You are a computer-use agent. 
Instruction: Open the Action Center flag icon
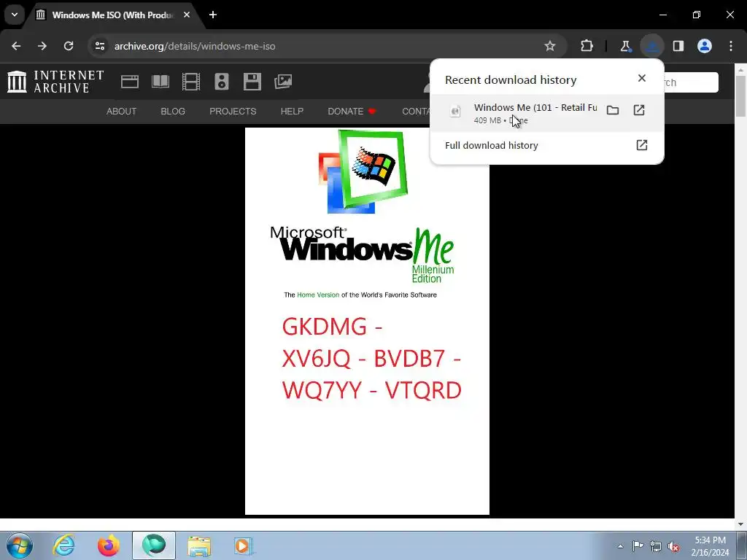pyautogui.click(x=638, y=546)
